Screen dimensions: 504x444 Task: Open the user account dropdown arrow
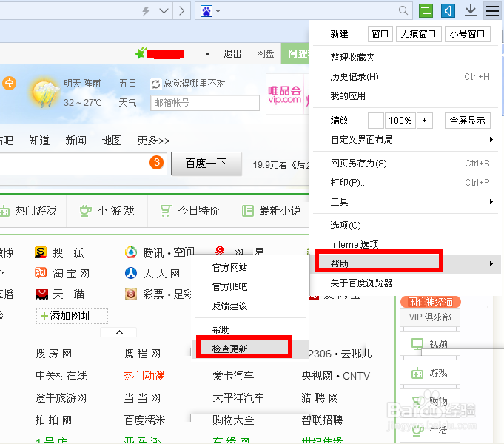click(208, 54)
